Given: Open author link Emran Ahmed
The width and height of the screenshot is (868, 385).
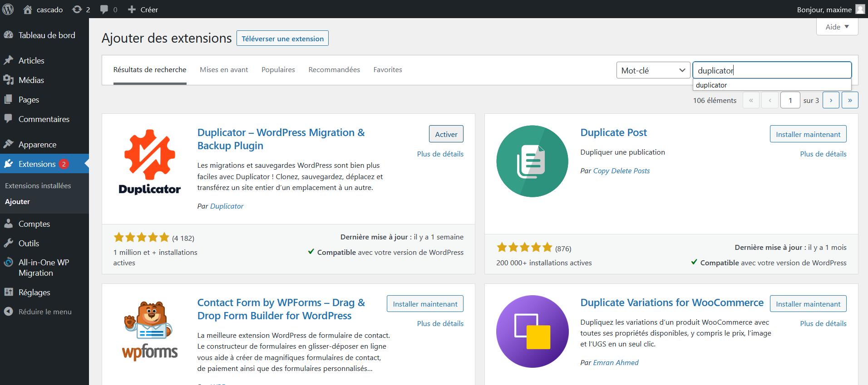Looking at the screenshot, I should point(616,362).
